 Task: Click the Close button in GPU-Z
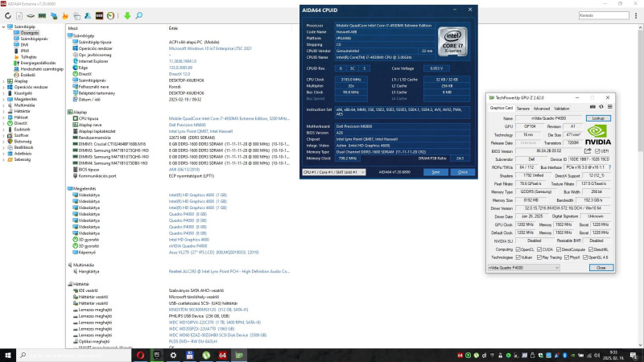tap(601, 268)
